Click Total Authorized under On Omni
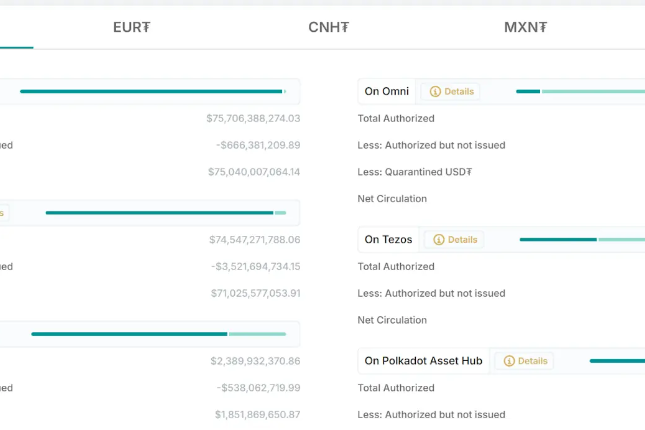This screenshot has width=645, height=430. [396, 119]
